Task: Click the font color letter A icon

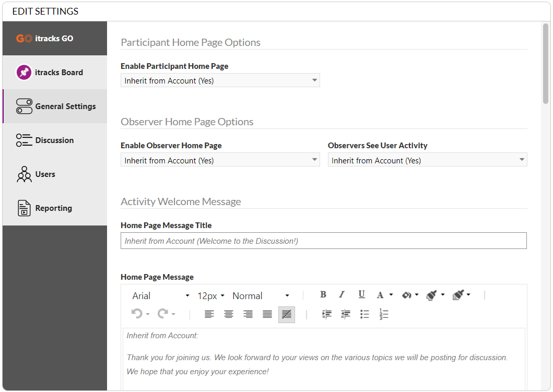Action: pos(380,295)
